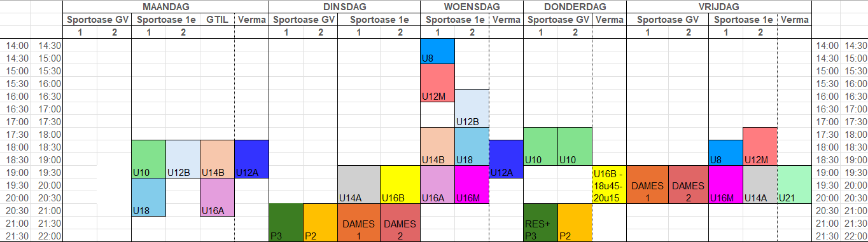Click the WOENSDAG header cell
The width and height of the screenshot is (868, 242).
[x=472, y=6]
